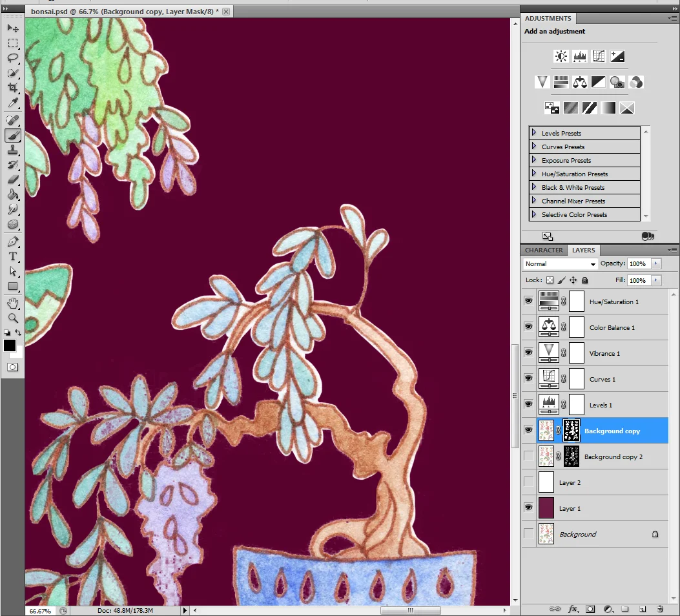680x616 pixels.
Task: Click the black foreground color swatch
Action: coord(10,345)
